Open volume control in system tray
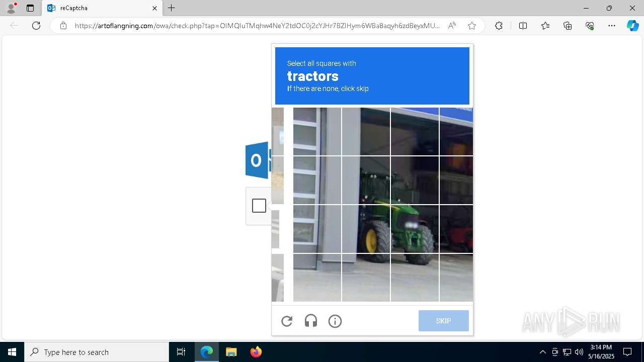The image size is (644, 362). (x=579, y=352)
